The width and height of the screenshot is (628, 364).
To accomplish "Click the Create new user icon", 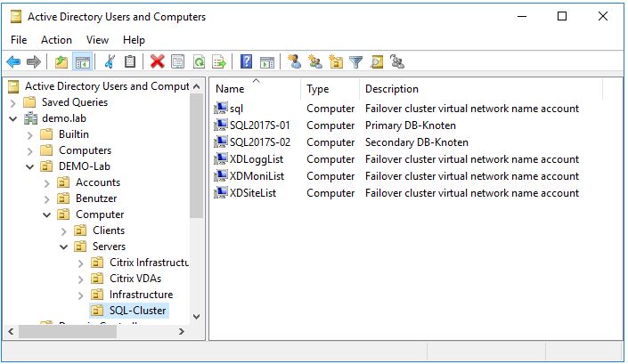I will click(x=293, y=61).
